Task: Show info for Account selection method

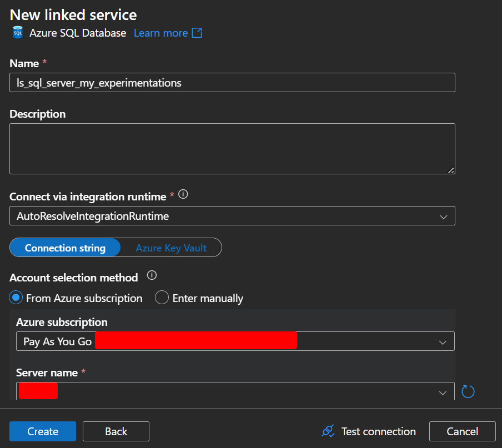Action: (152, 275)
